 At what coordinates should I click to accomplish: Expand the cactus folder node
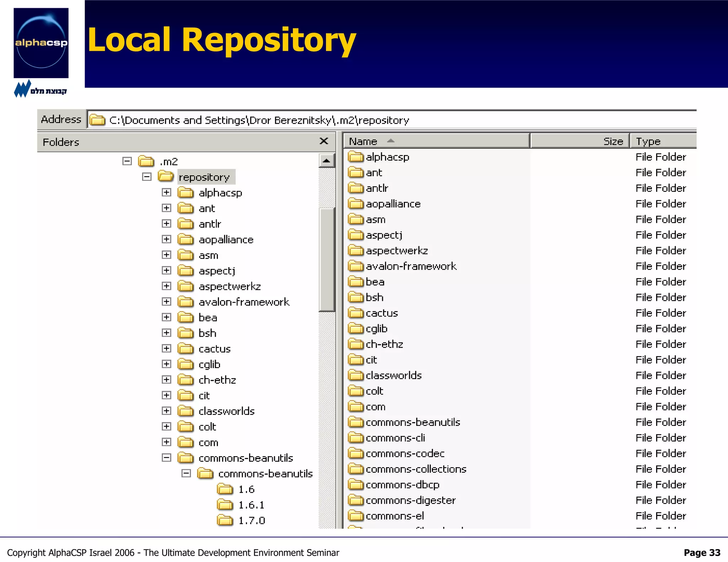pos(166,348)
